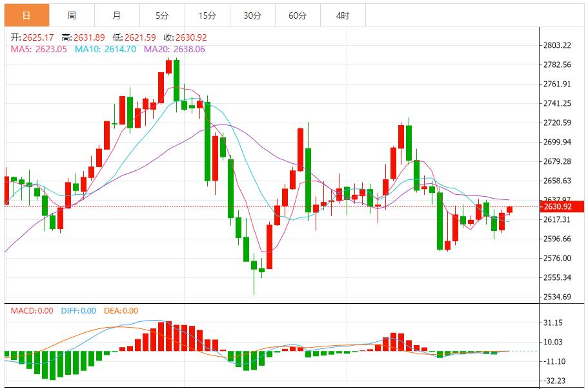
Task: Click the 2679.28 price axis label
Action: pyautogui.click(x=557, y=161)
